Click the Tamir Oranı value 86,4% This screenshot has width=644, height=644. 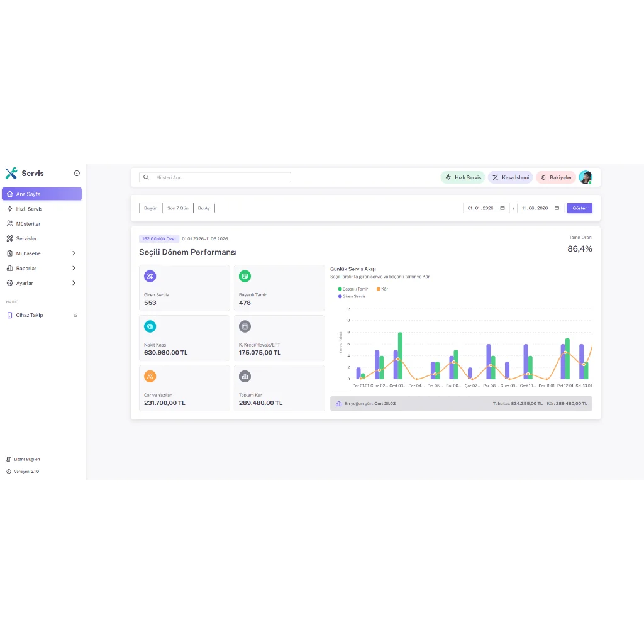[579, 249]
